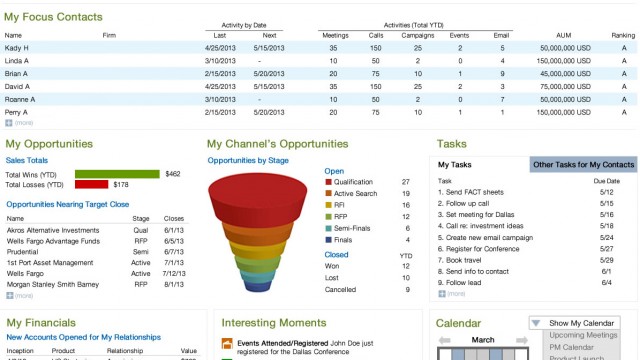Select contact David A
The image size is (640, 360).
pos(17,87)
